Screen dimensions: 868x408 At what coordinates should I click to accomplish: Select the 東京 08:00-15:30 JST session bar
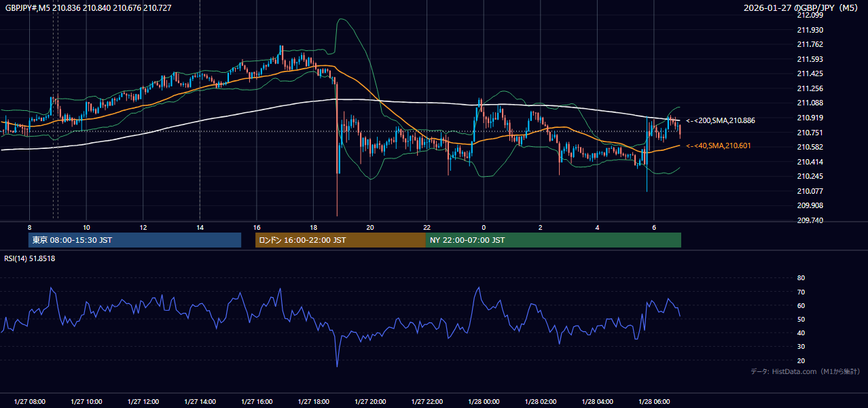click(x=134, y=240)
